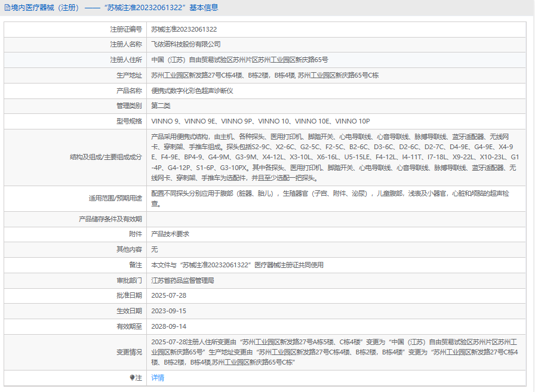Viewport: 535px width, 392px height.
Task: Click the 结构及组成 description text
Action: click(x=334, y=157)
